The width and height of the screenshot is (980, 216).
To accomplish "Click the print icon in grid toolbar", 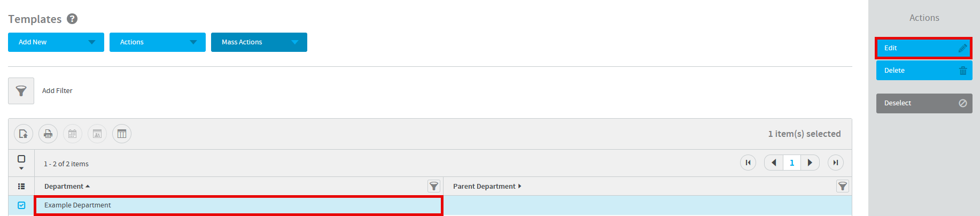I will pyautogui.click(x=48, y=134).
